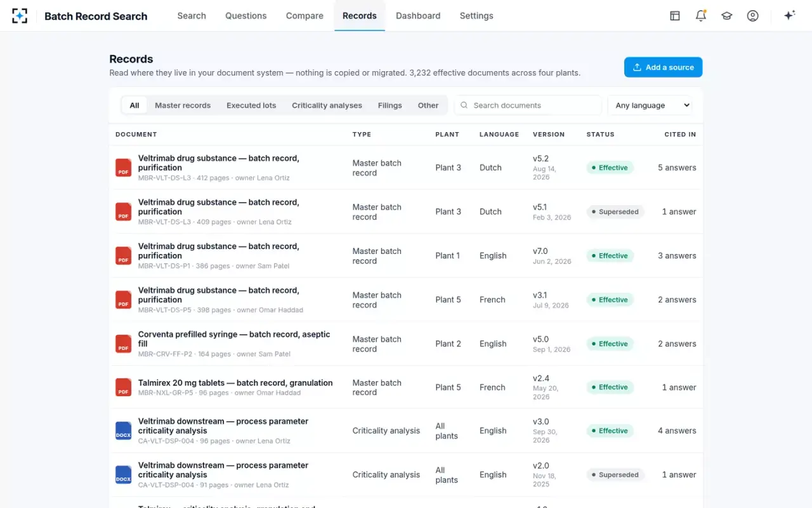Click Effective status of Plant 1 record

[610, 256]
